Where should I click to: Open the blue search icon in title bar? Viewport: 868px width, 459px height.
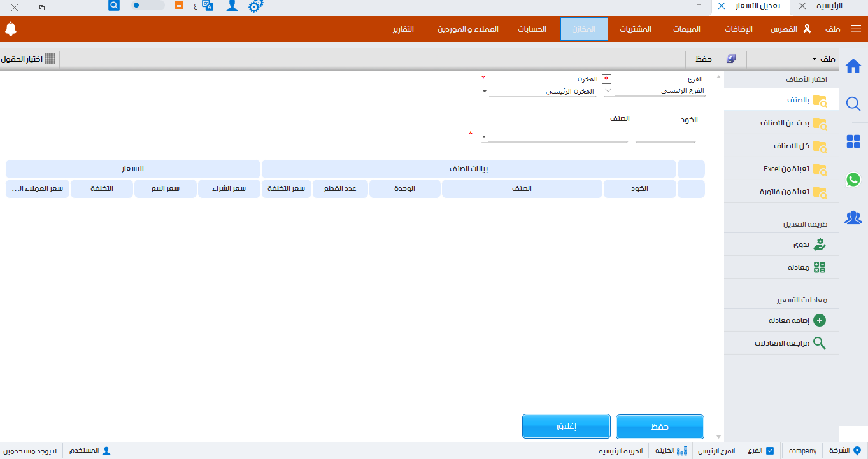(114, 5)
